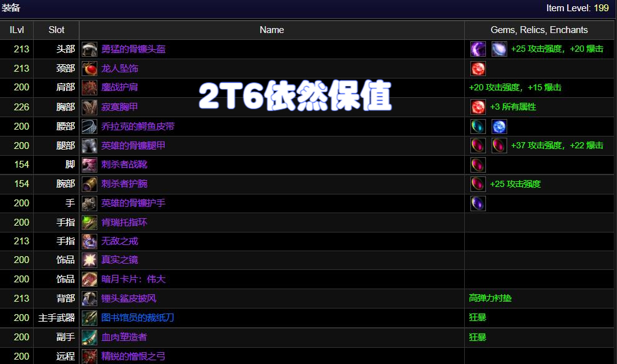Click the 刺杀者战靴 boots icon
This screenshot has width=617, height=364.
(x=89, y=165)
